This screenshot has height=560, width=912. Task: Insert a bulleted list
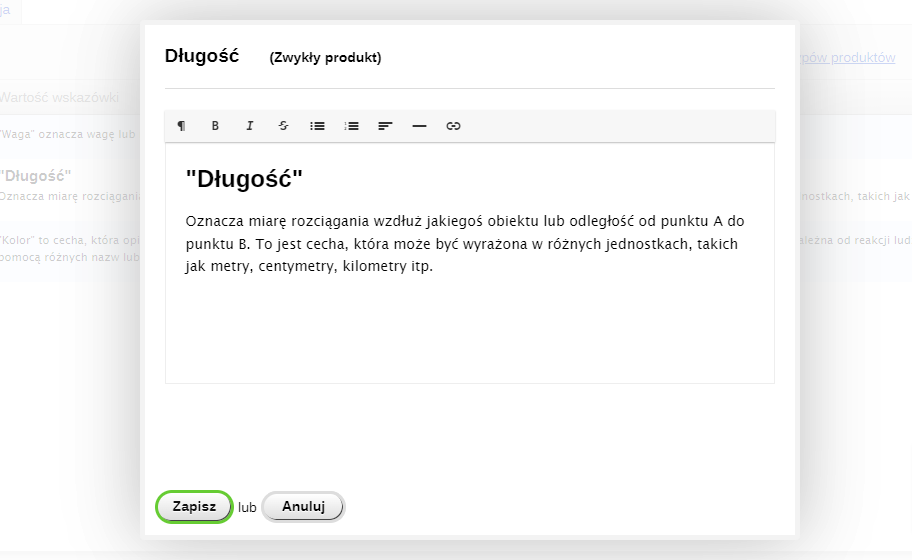tap(317, 126)
